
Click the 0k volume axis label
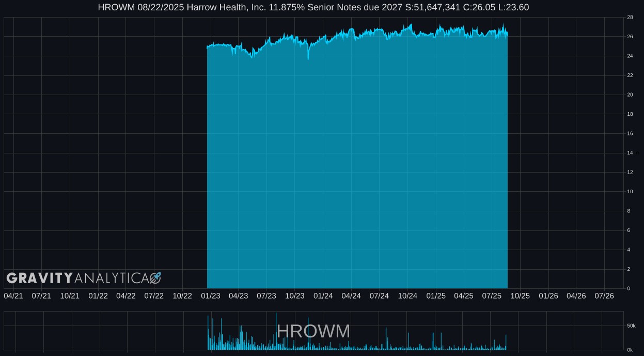[x=630, y=350]
